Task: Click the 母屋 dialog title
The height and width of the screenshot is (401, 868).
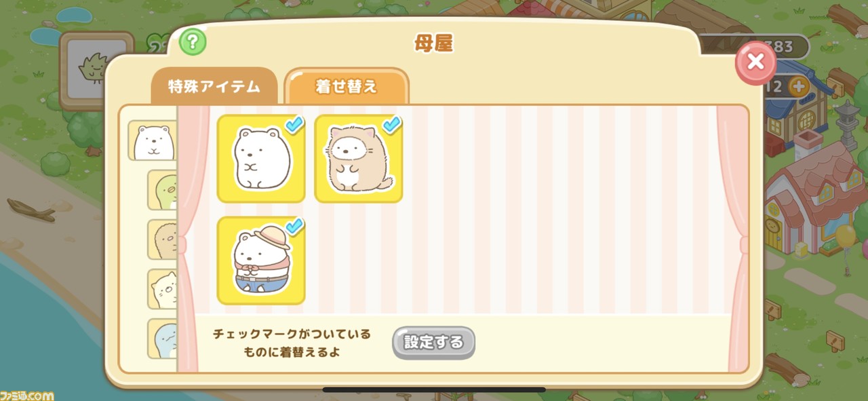Action: pyautogui.click(x=433, y=45)
